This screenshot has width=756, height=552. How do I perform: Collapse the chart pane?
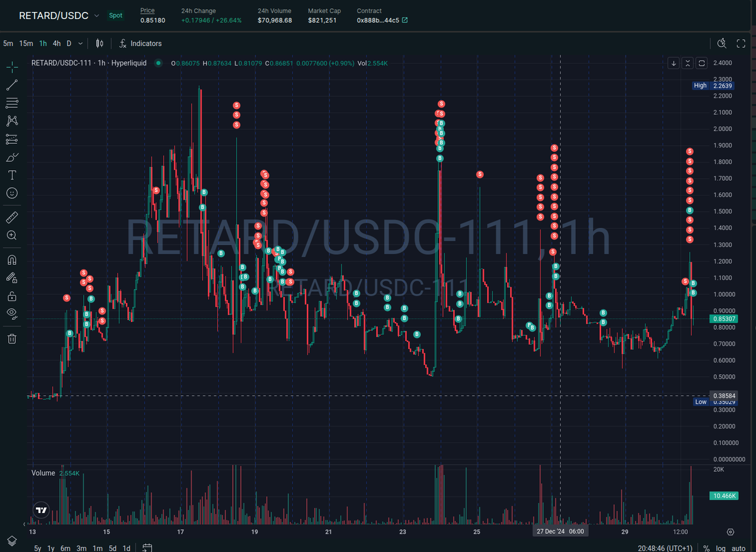coord(687,63)
